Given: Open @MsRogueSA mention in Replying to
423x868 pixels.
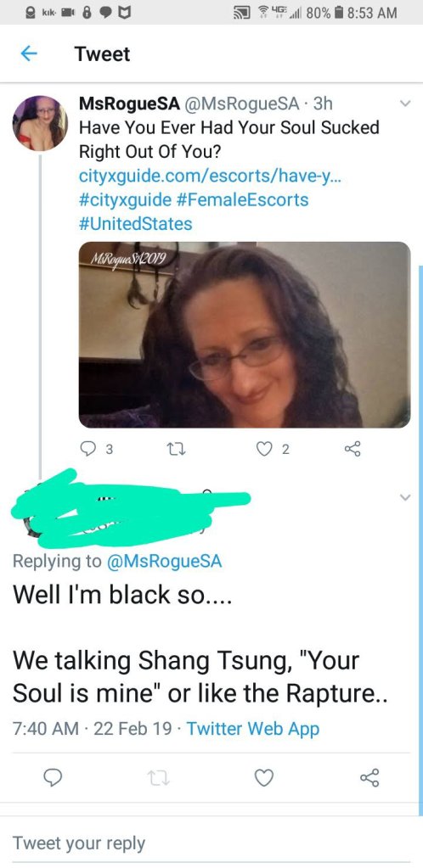Looking at the screenshot, I should coord(162,561).
